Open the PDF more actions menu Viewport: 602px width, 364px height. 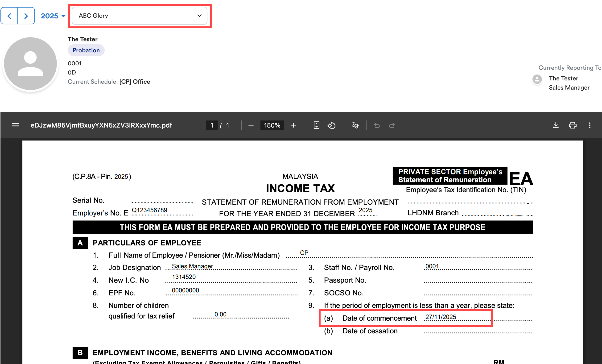coord(590,125)
